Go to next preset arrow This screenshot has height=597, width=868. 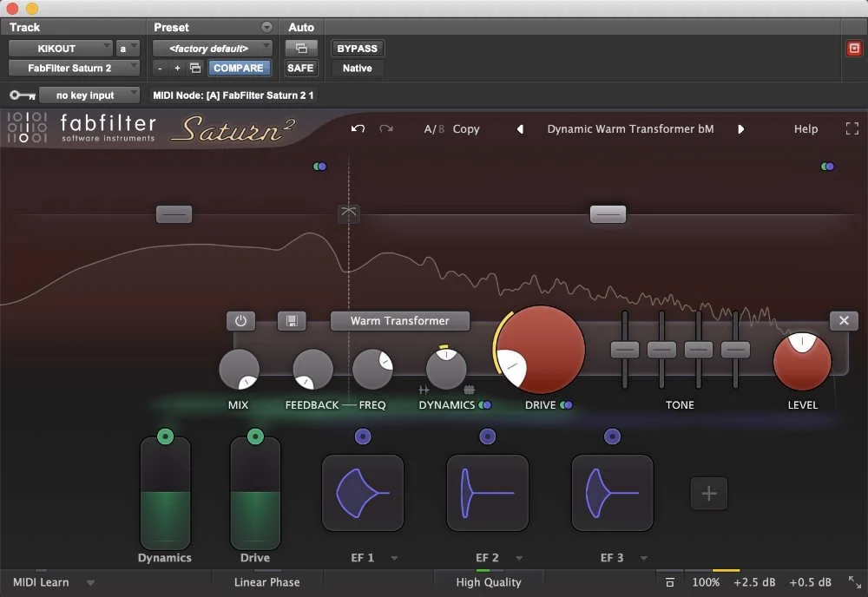(740, 129)
